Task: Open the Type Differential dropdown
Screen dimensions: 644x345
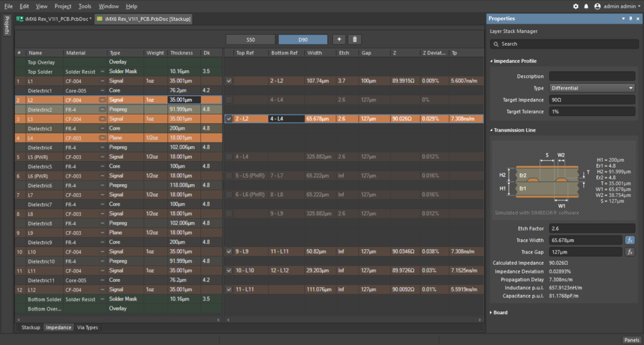Action: (x=591, y=88)
